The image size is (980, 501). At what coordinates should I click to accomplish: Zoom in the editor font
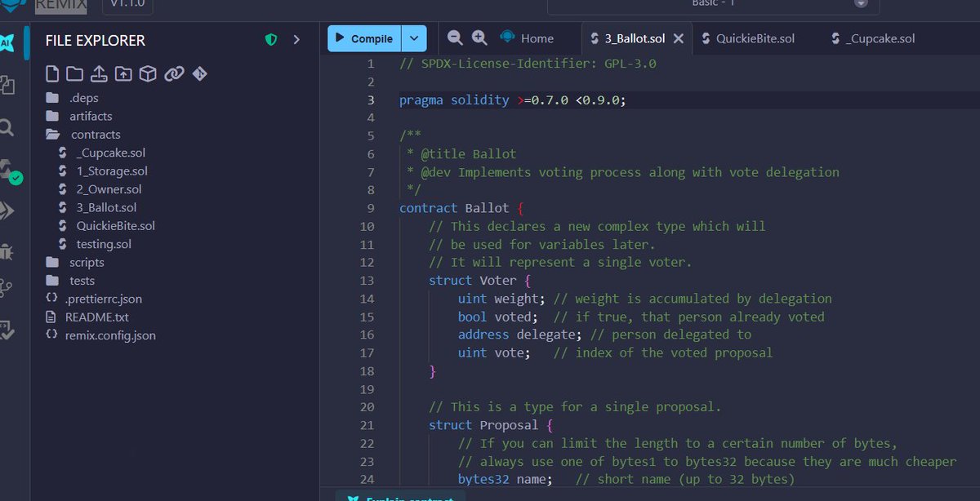click(x=479, y=38)
